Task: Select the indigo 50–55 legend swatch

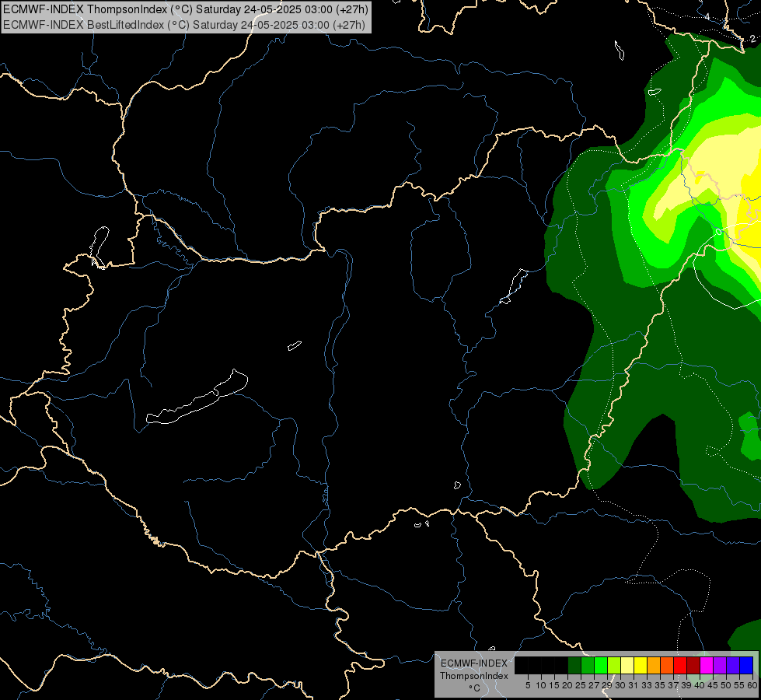Action: (733, 665)
